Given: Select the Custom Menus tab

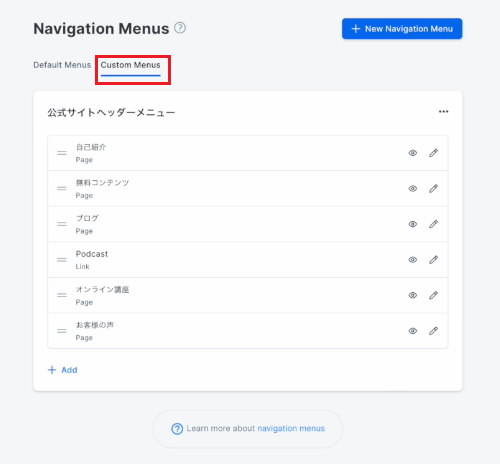Looking at the screenshot, I should point(130,65).
